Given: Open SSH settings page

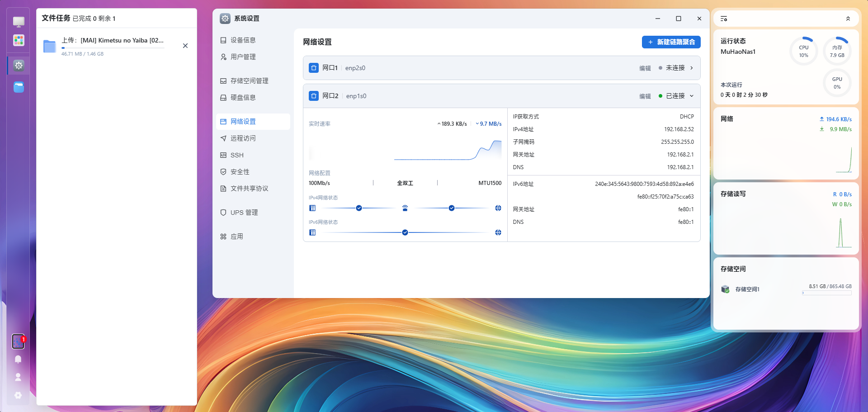Looking at the screenshot, I should (253, 155).
